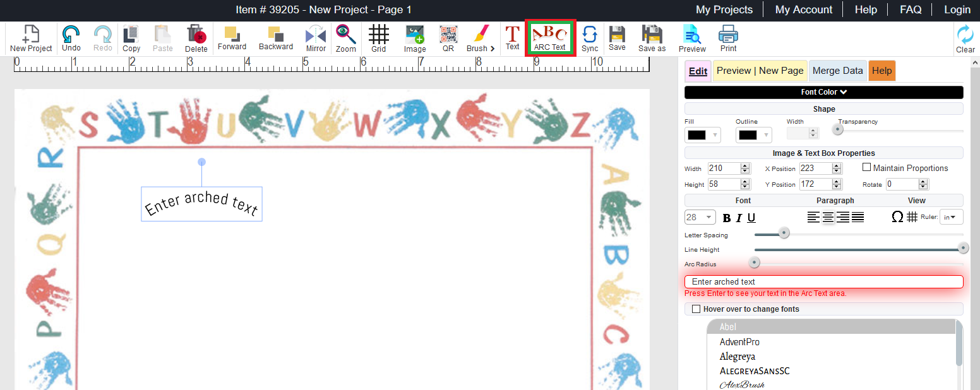Open Print from the toolbar

(728, 38)
